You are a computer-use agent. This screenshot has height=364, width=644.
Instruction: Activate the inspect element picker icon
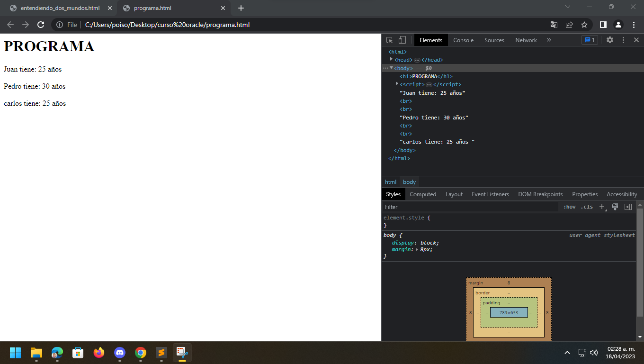(390, 40)
